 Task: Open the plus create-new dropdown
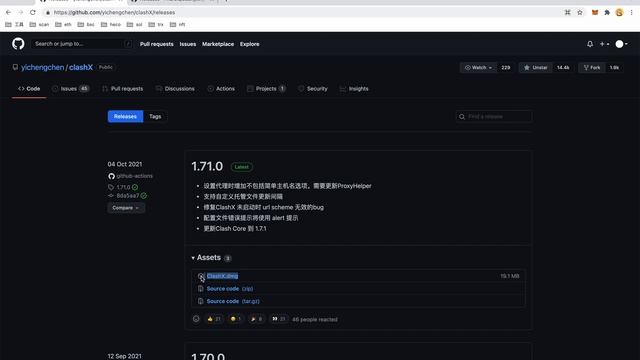coord(604,44)
